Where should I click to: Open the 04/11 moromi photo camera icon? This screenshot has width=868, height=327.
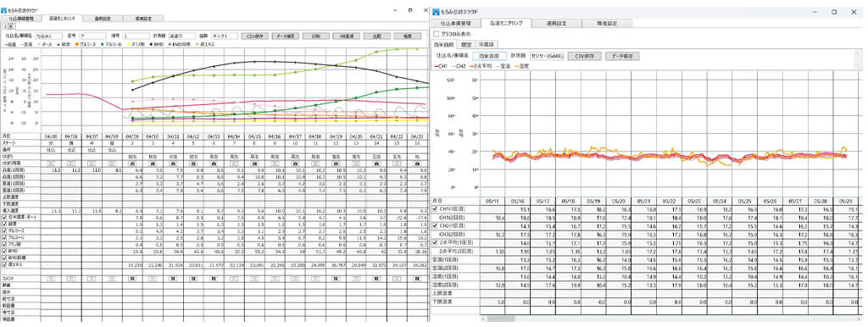pos(173,163)
